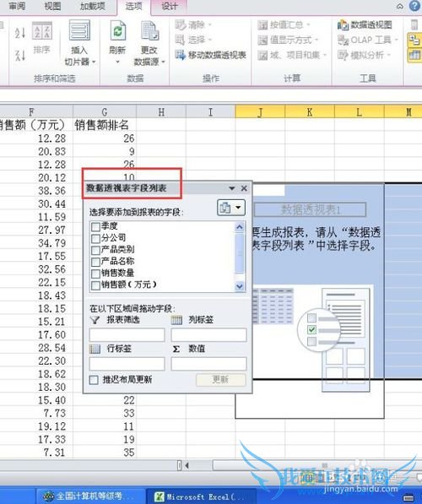Click the OLAP 工具 icon

(343, 41)
